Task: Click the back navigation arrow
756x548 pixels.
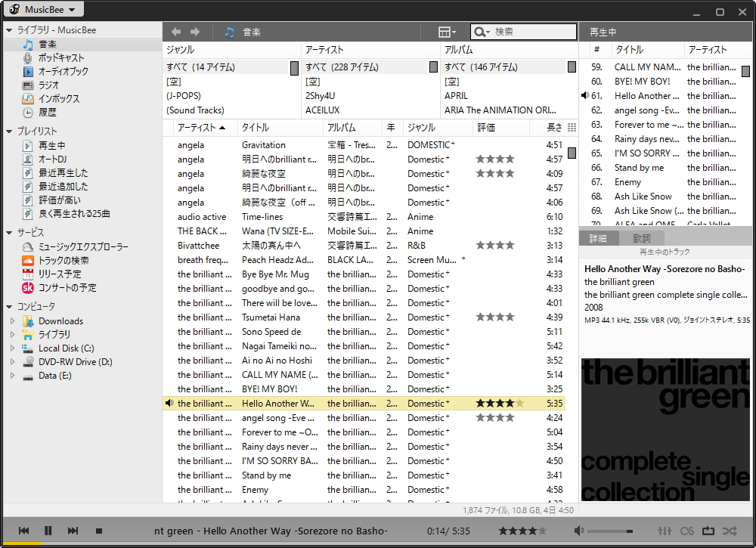Action: click(176, 32)
